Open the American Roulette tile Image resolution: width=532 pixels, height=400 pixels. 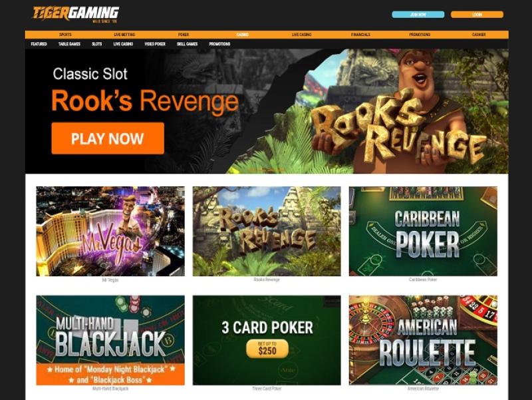tap(423, 340)
